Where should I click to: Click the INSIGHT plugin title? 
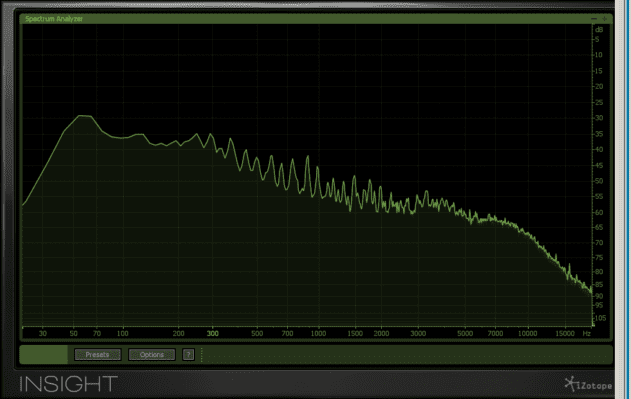coord(68,384)
